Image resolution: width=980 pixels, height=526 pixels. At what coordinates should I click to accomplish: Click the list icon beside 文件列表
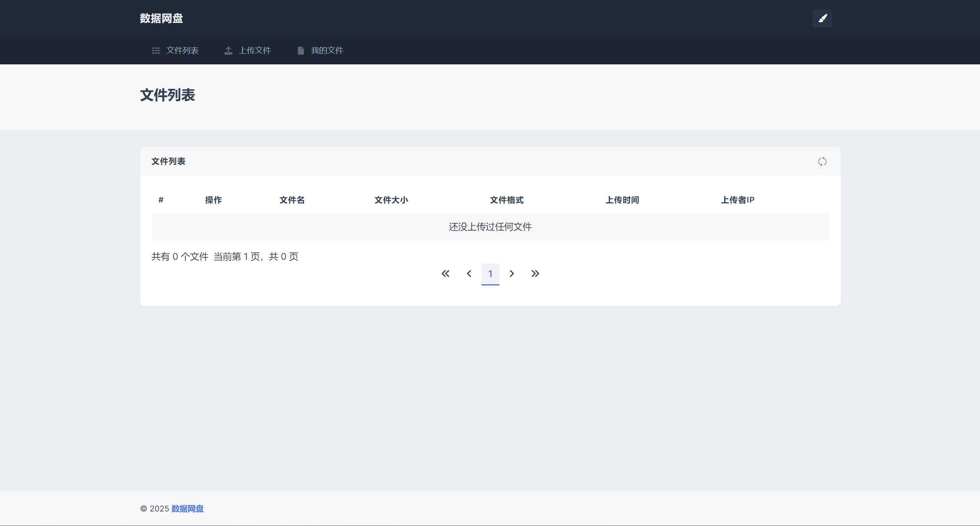(156, 50)
